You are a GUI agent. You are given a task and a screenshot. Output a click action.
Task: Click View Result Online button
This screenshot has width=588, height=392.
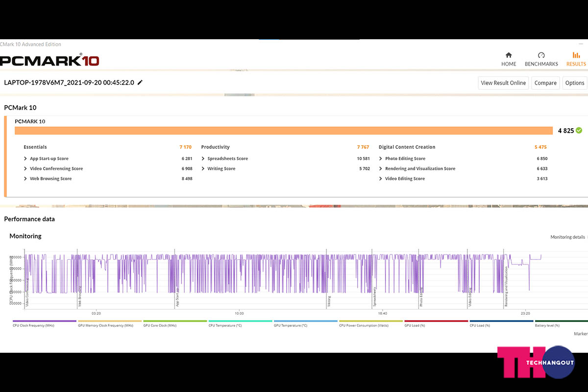[503, 83]
